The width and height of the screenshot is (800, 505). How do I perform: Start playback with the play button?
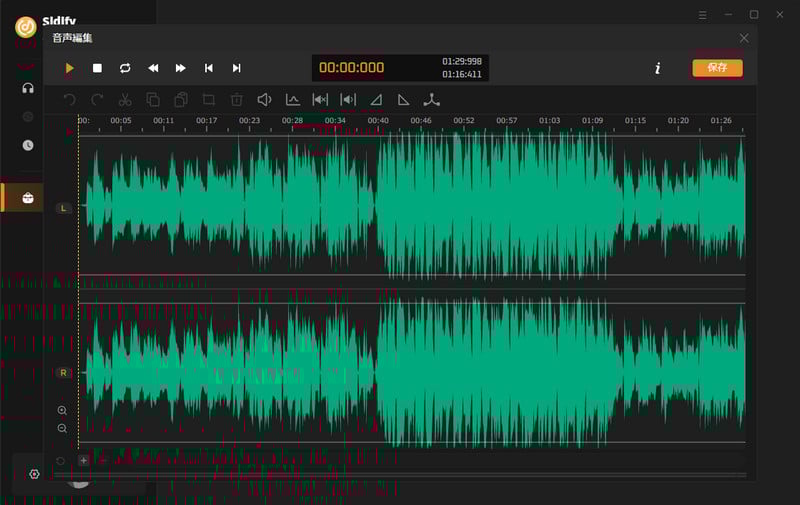69,68
